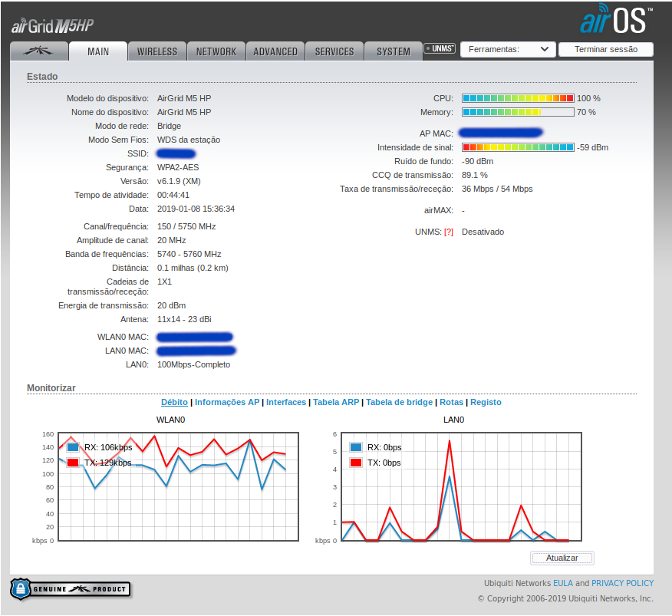Click the 36 Mbps / 54 Mbps rate
Image resolution: width=672 pixels, height=616 pixels.
coord(497,189)
